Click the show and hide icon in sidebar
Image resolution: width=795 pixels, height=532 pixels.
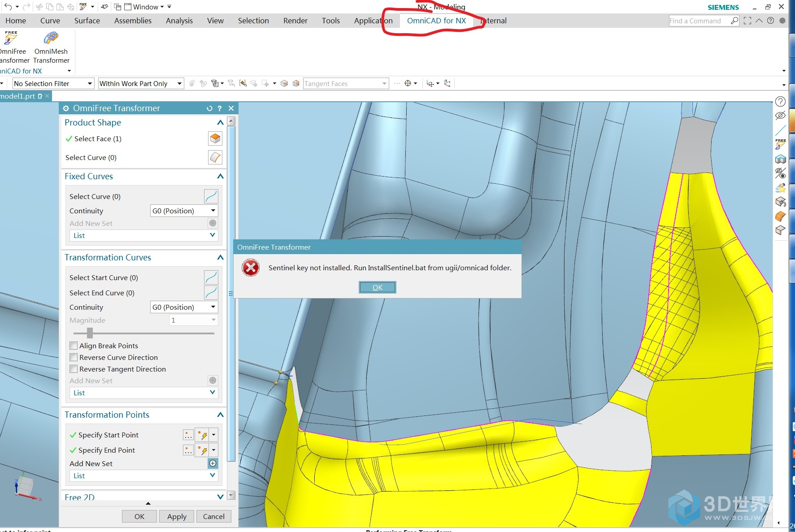(781, 173)
